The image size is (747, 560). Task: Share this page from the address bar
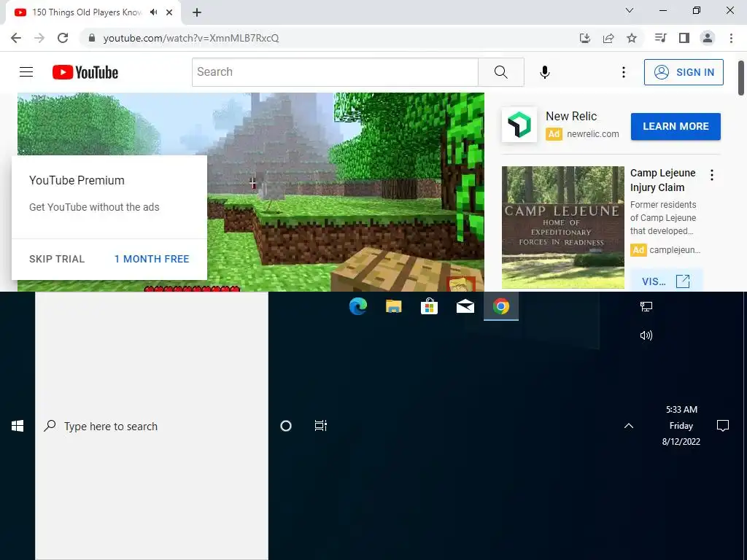click(608, 38)
